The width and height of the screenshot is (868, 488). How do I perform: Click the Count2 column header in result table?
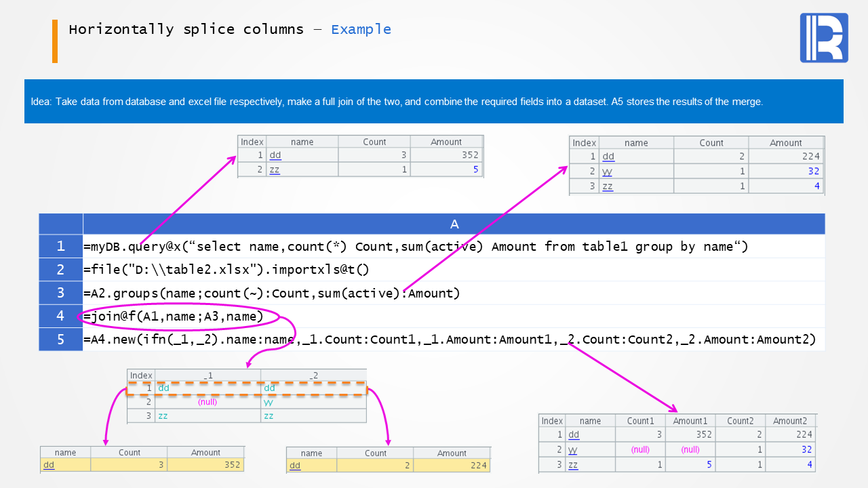(740, 421)
